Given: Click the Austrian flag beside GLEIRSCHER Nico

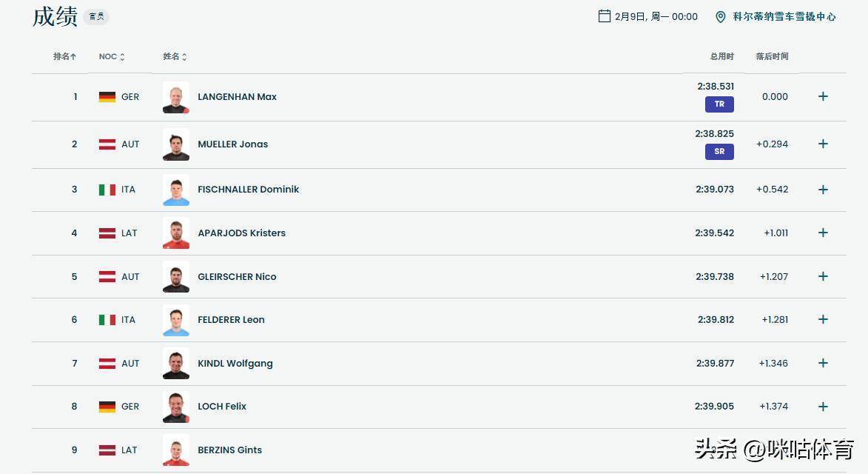Looking at the screenshot, I should [107, 277].
